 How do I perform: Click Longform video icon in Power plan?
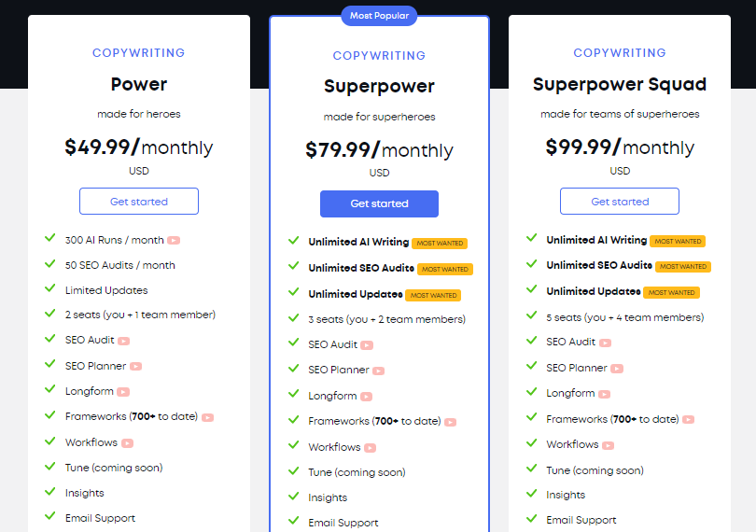123,392
